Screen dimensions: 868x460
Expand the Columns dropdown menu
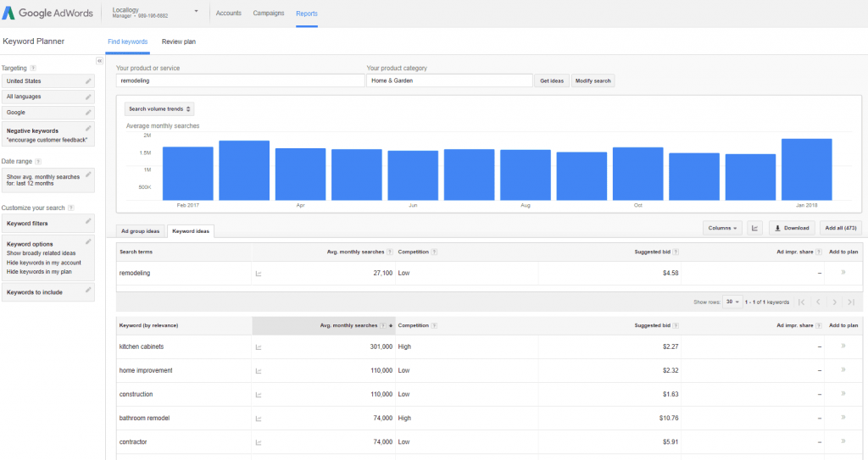[x=723, y=228]
